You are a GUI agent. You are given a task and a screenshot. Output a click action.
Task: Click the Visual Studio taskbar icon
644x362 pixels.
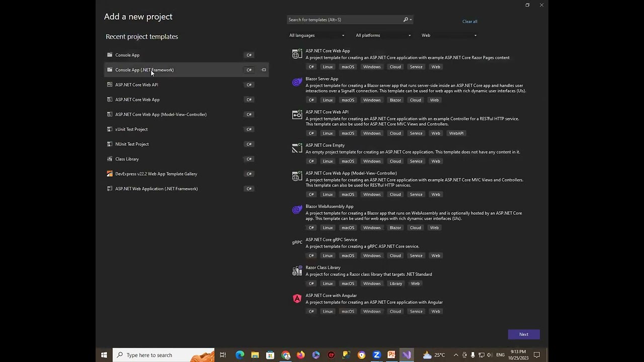[407, 355]
